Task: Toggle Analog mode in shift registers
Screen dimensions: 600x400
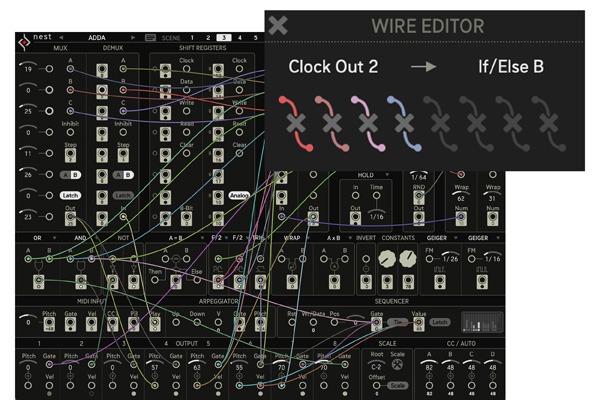Action: click(x=238, y=196)
